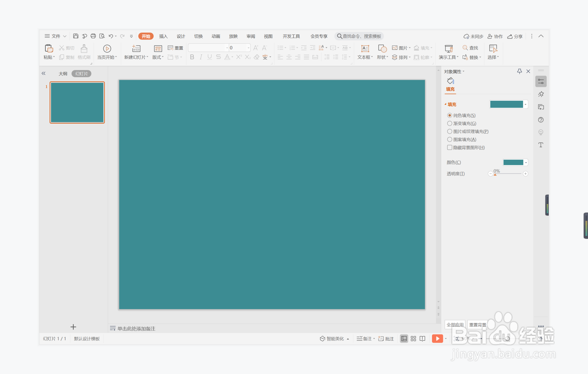Switch to slide sorter grid view icon
This screenshot has width=588, height=374.
coord(413,339)
